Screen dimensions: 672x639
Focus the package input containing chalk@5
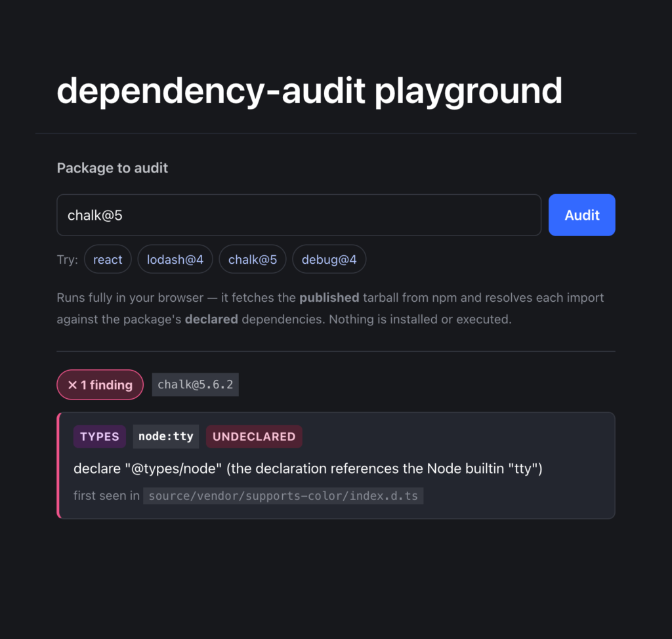click(299, 215)
